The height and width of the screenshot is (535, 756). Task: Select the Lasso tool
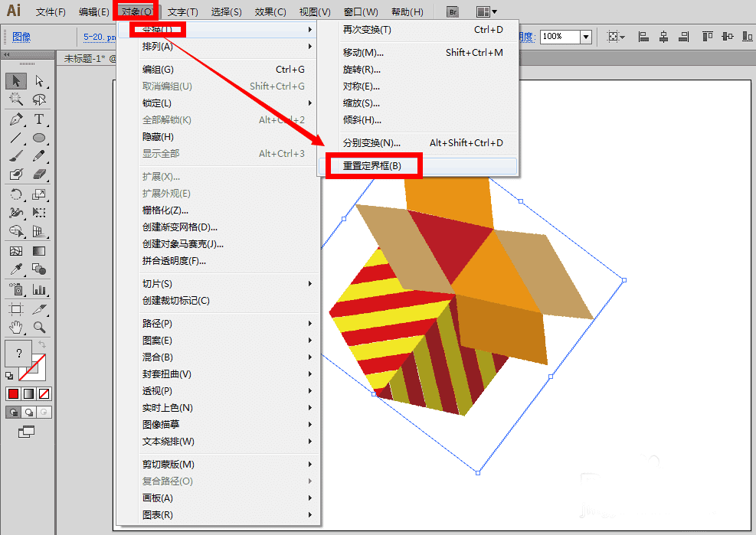coord(39,99)
